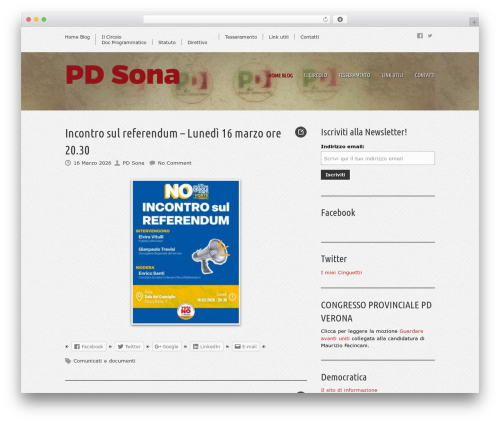Open Il Circolo in top menu
This screenshot has height=423, width=500.
pos(111,37)
